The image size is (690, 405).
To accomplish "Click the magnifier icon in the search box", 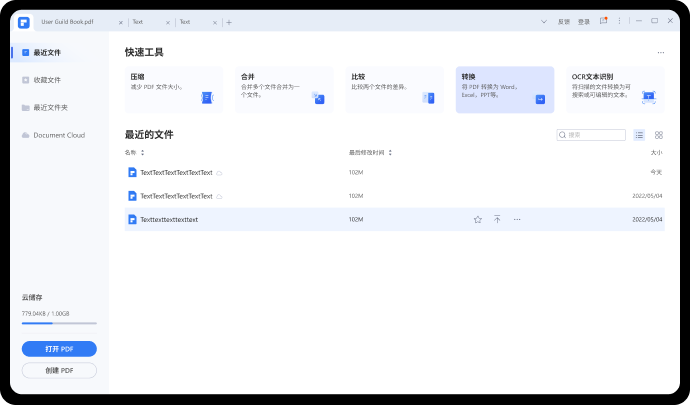I will point(562,135).
